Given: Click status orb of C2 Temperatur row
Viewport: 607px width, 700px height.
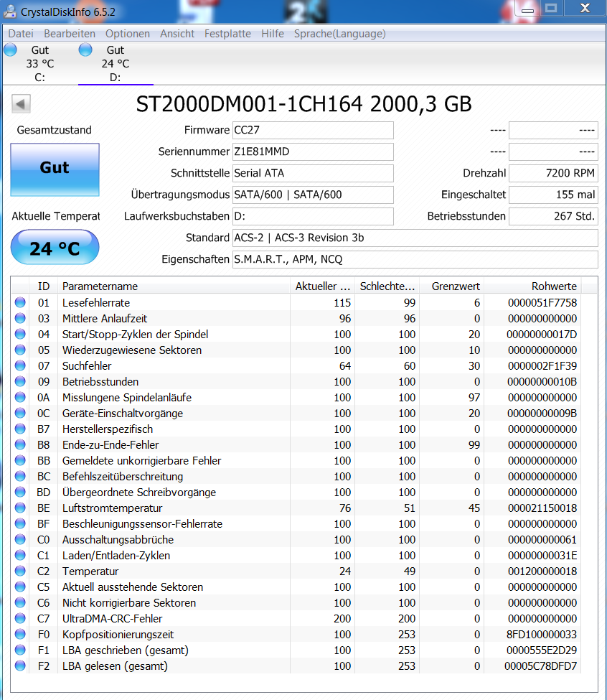Looking at the screenshot, I should (x=20, y=571).
